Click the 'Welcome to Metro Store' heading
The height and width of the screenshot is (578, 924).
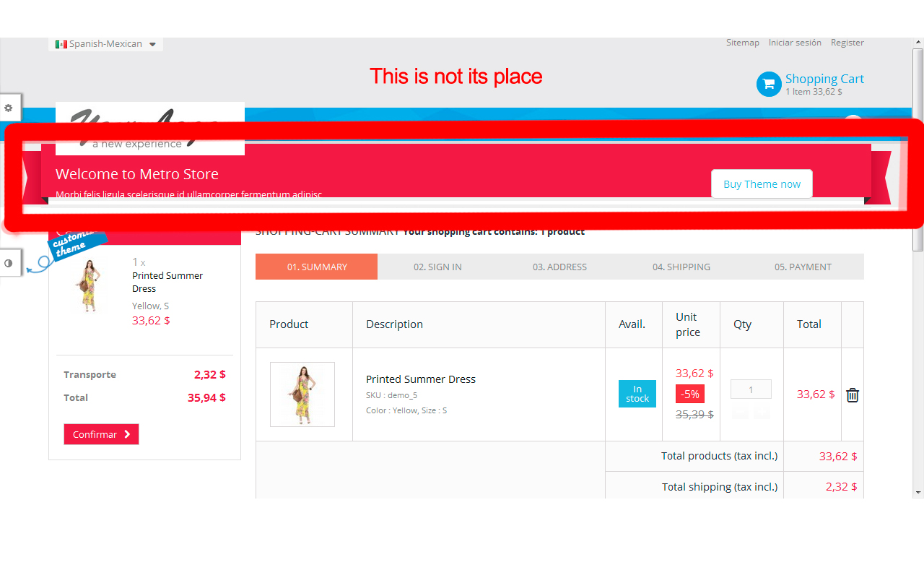pos(137,174)
